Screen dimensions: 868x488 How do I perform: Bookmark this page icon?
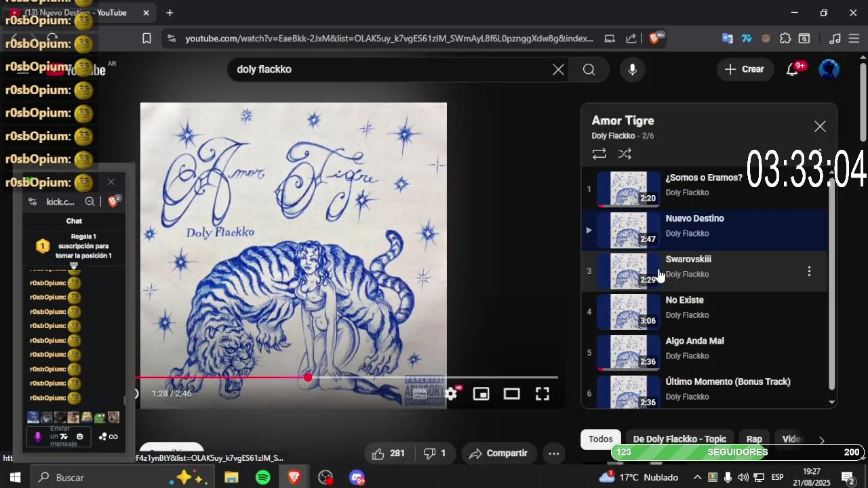tap(146, 39)
